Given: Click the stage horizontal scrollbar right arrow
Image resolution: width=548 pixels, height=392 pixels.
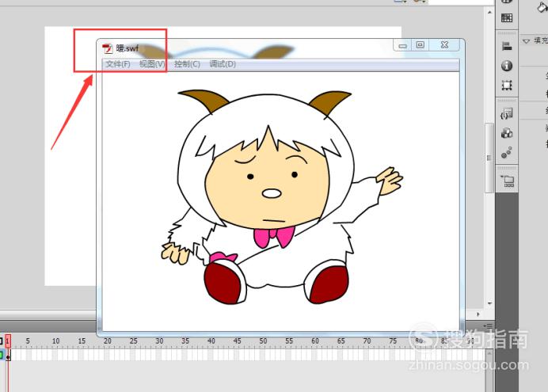Looking at the screenshot, I should (x=478, y=314).
